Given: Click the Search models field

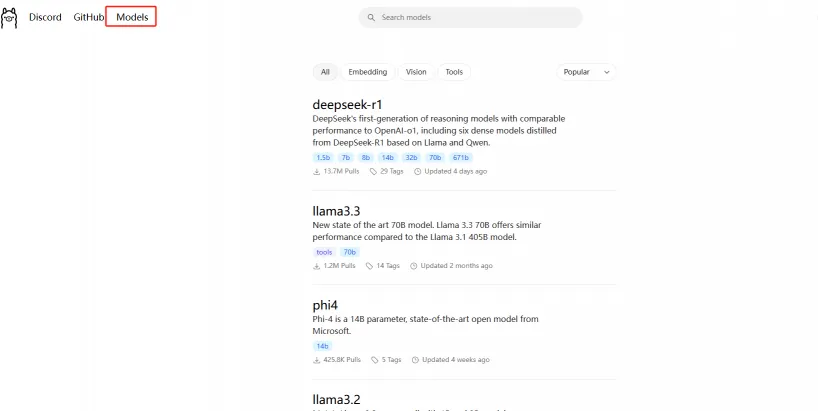Looking at the screenshot, I should coord(470,17).
